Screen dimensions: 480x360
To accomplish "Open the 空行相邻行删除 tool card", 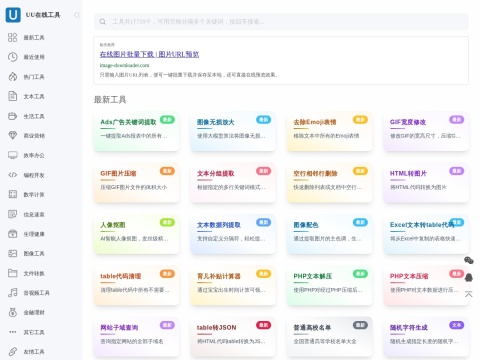I will coord(329,183).
